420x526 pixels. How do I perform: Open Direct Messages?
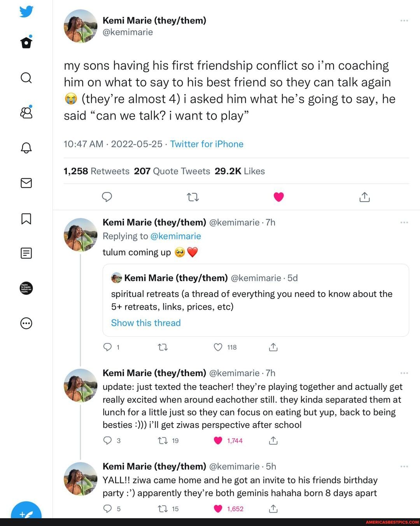[26, 183]
